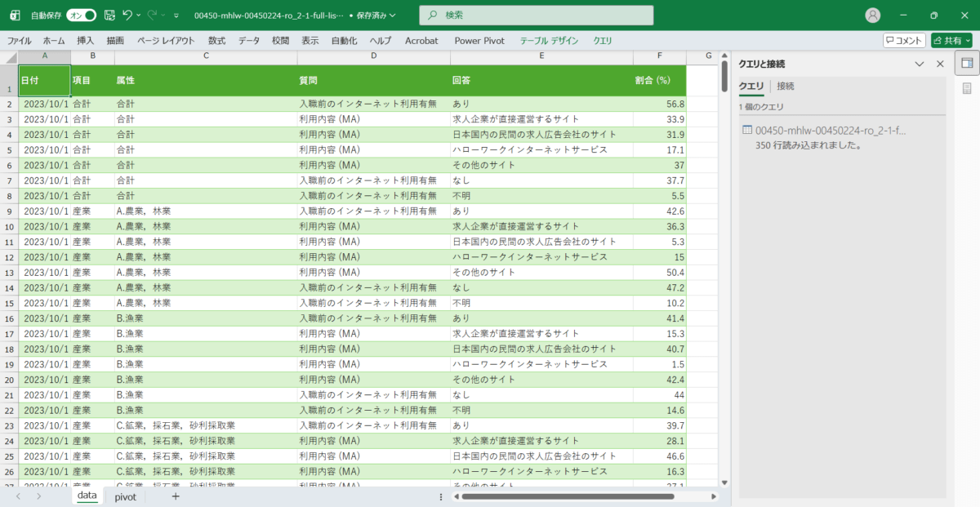Open the user account profile icon
Screen dimensions: 980x507
coord(873,16)
